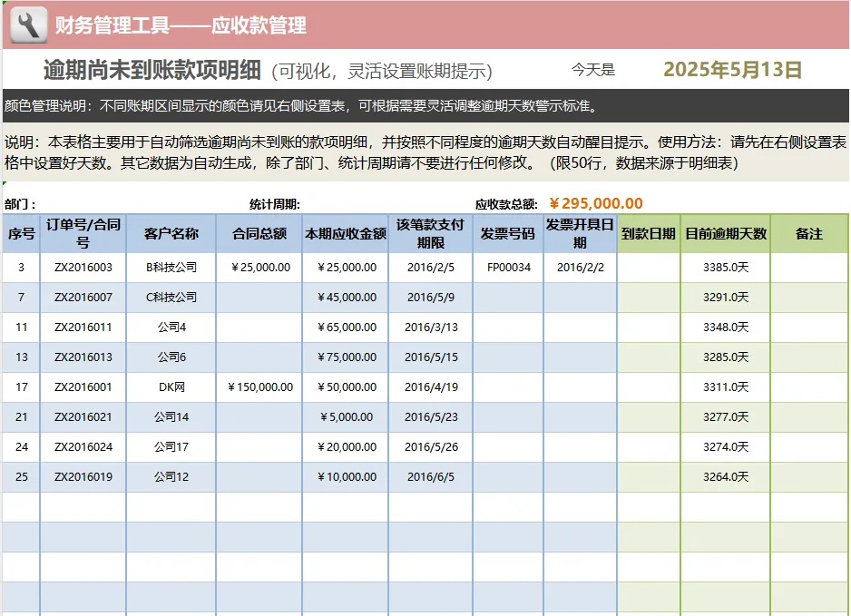This screenshot has width=851, height=616.
Task: Click overdue days 3291.0天
Action: click(726, 298)
